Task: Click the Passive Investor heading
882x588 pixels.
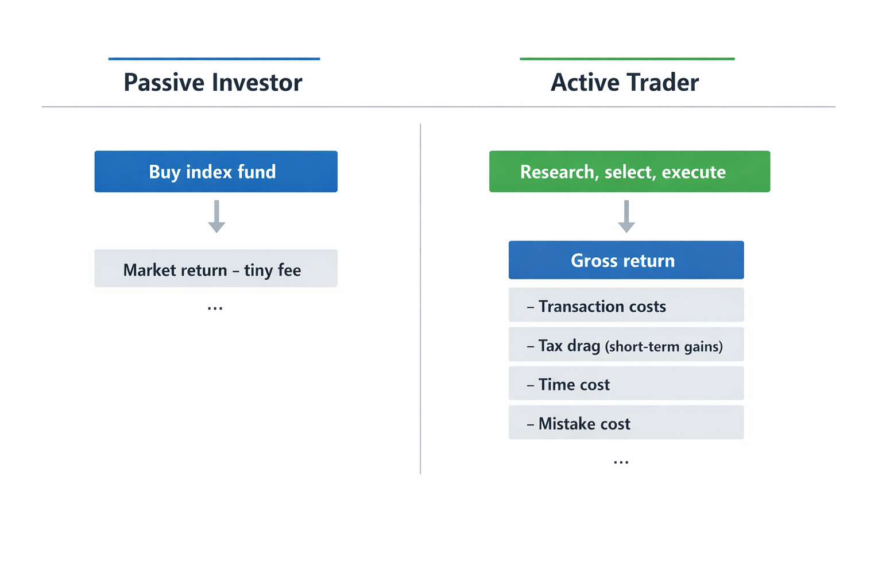Action: point(212,83)
